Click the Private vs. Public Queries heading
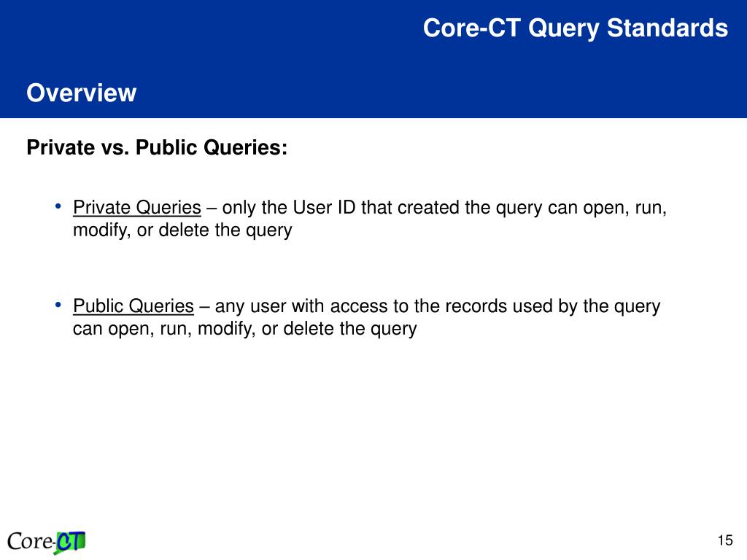 click(158, 147)
